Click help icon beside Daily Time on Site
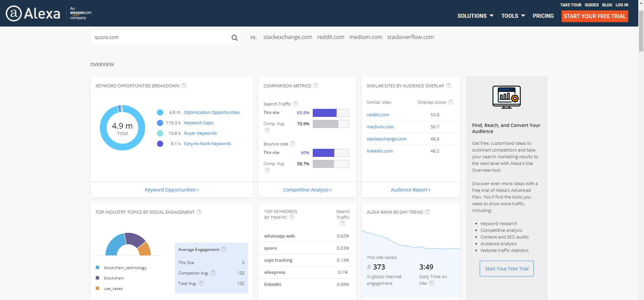The width and height of the screenshot is (644, 300). click(x=432, y=283)
